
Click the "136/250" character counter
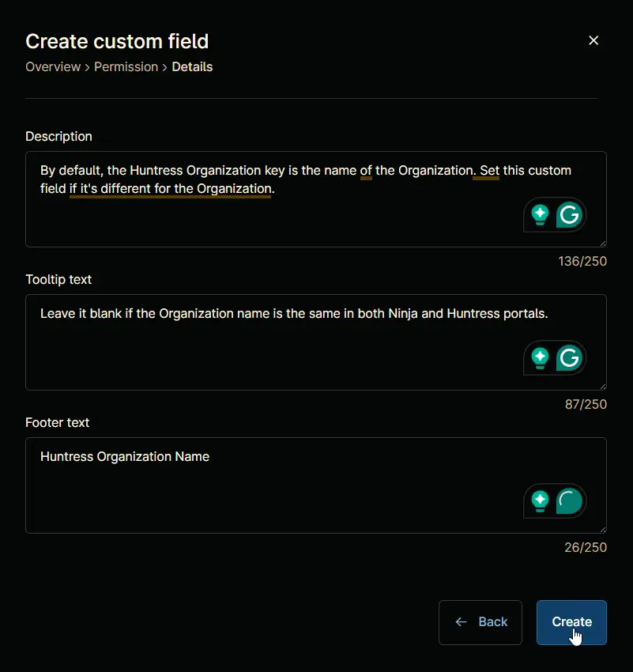(x=582, y=262)
